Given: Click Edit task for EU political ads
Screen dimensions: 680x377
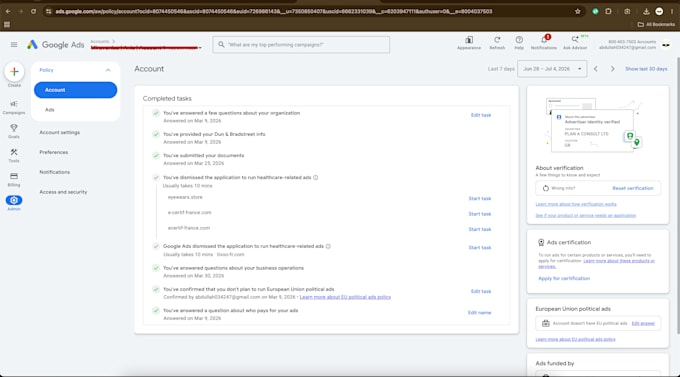Looking at the screenshot, I should click(481, 292).
